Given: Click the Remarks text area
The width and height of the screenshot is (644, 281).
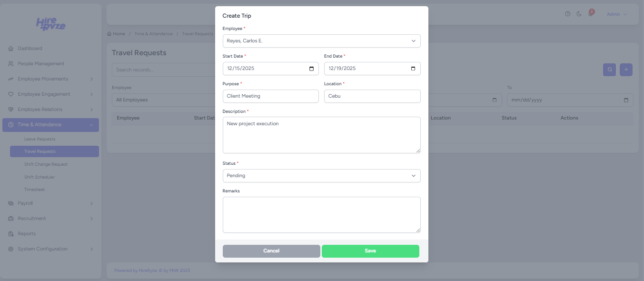Looking at the screenshot, I should pos(321,215).
